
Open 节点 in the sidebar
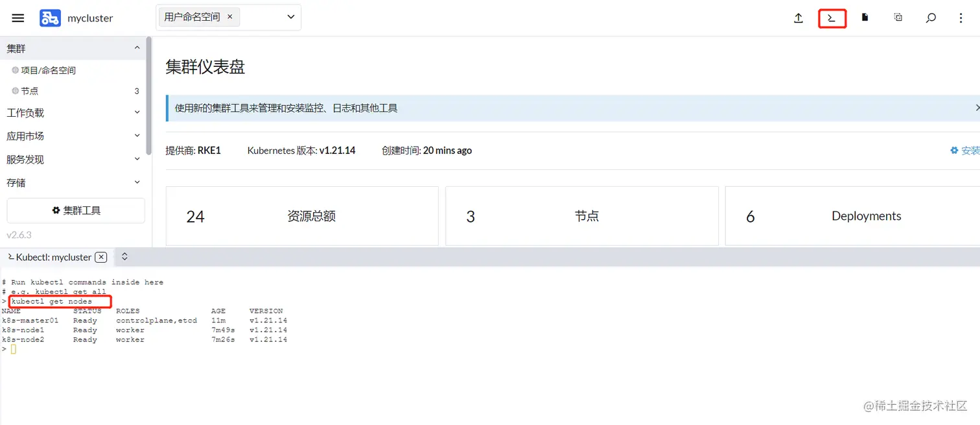coord(30,91)
